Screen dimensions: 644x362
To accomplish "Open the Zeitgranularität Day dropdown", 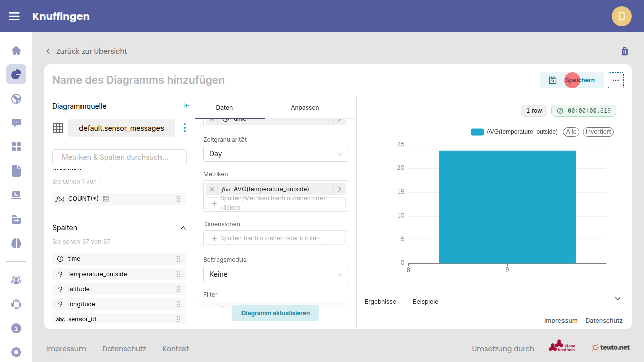I will [275, 154].
